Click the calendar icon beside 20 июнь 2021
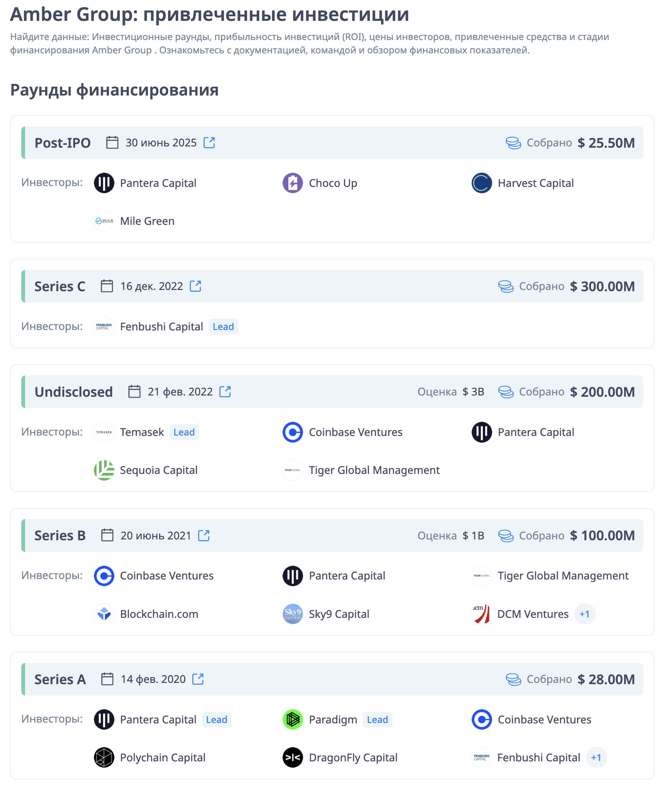 point(107,535)
